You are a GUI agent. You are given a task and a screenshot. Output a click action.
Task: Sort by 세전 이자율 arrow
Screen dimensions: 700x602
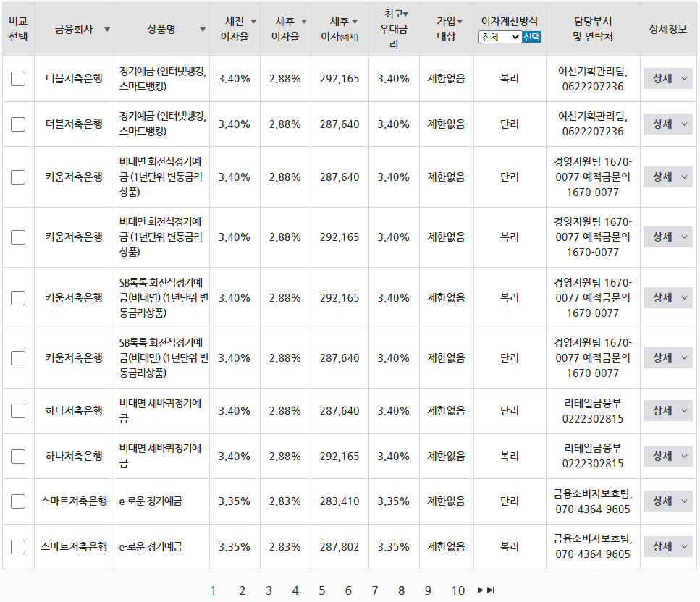253,22
